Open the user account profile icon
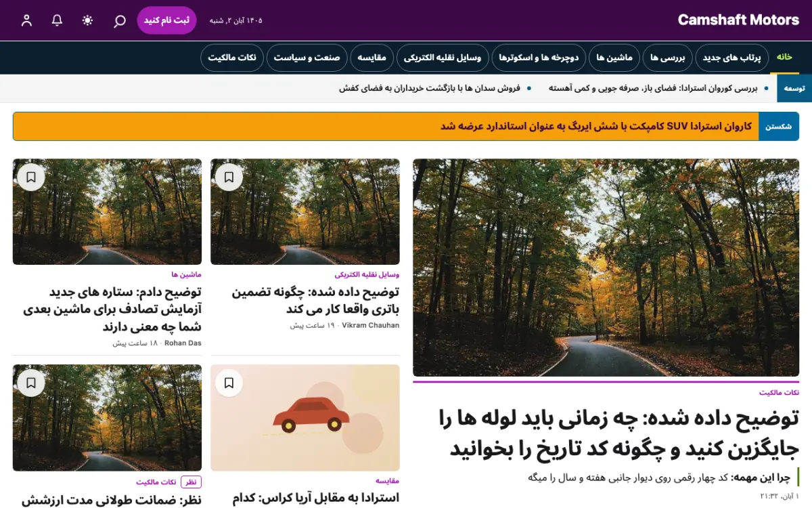 point(26,20)
